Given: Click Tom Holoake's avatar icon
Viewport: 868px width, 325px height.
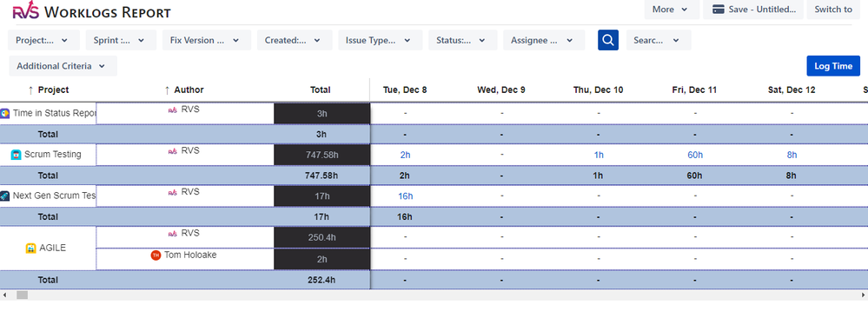Looking at the screenshot, I should (156, 255).
